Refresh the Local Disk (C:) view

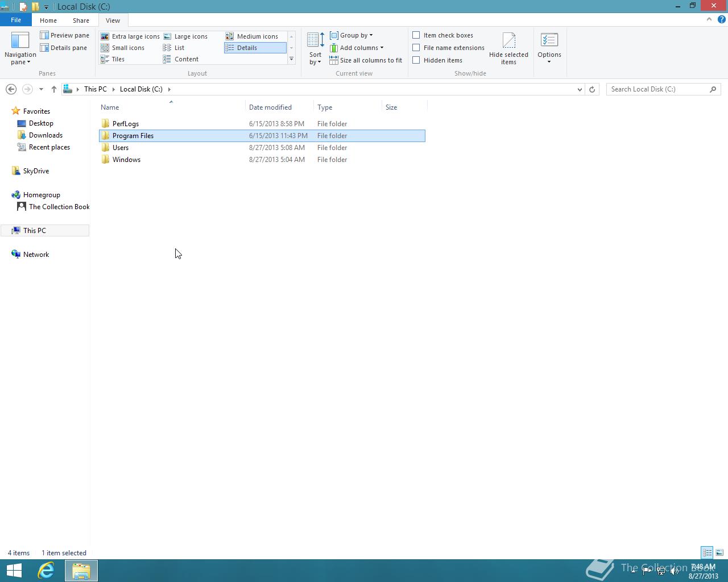pos(592,89)
